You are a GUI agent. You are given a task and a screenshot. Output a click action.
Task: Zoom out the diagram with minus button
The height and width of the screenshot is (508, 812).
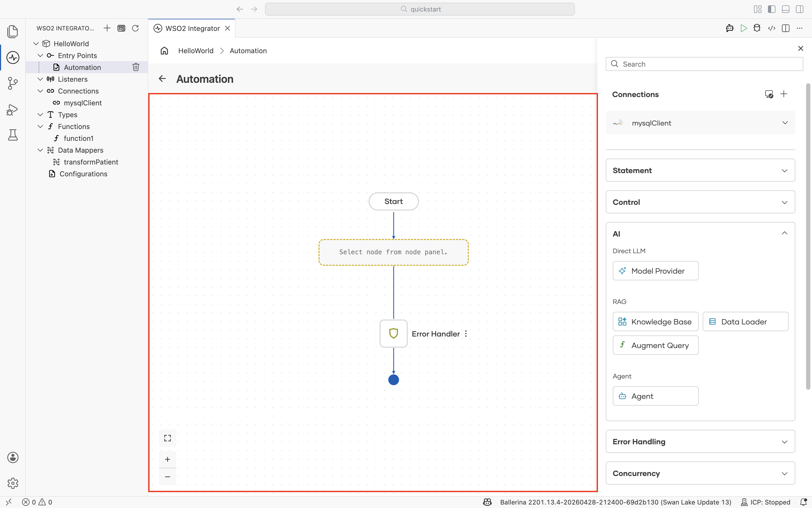168,477
